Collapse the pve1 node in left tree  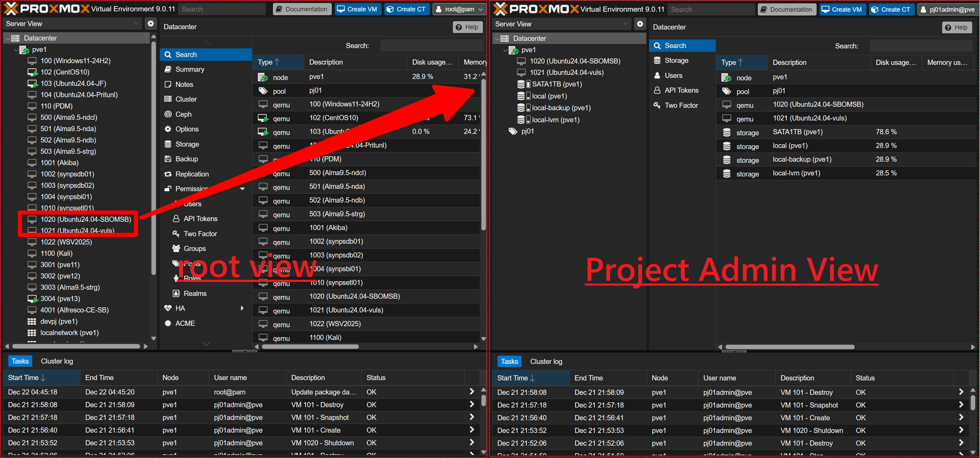pos(16,50)
